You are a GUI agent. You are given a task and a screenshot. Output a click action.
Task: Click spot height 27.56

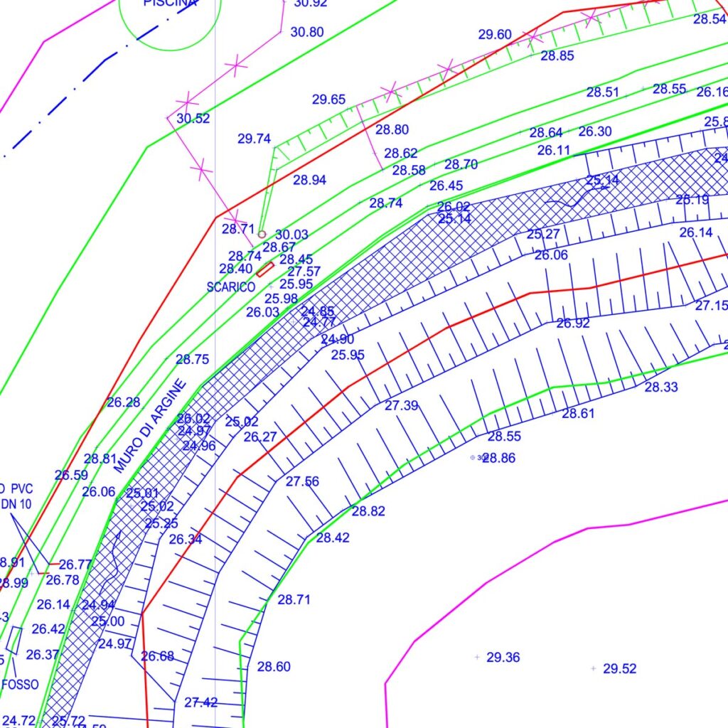302,481
